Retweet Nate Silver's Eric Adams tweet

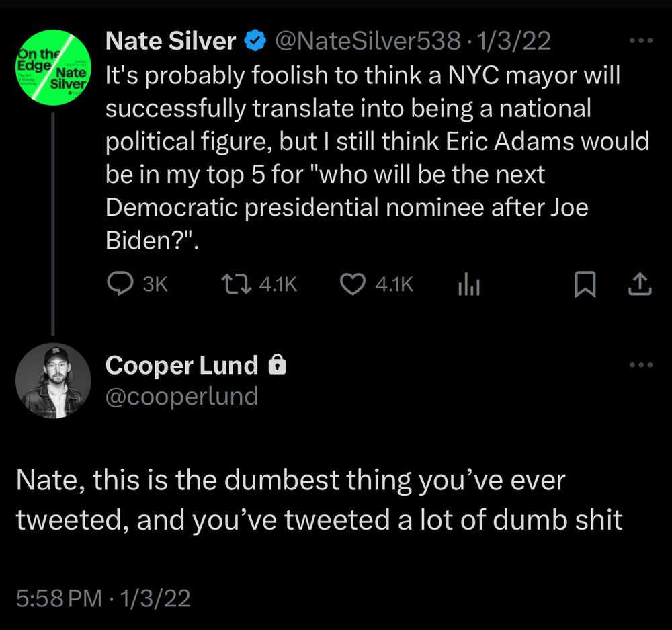235,286
